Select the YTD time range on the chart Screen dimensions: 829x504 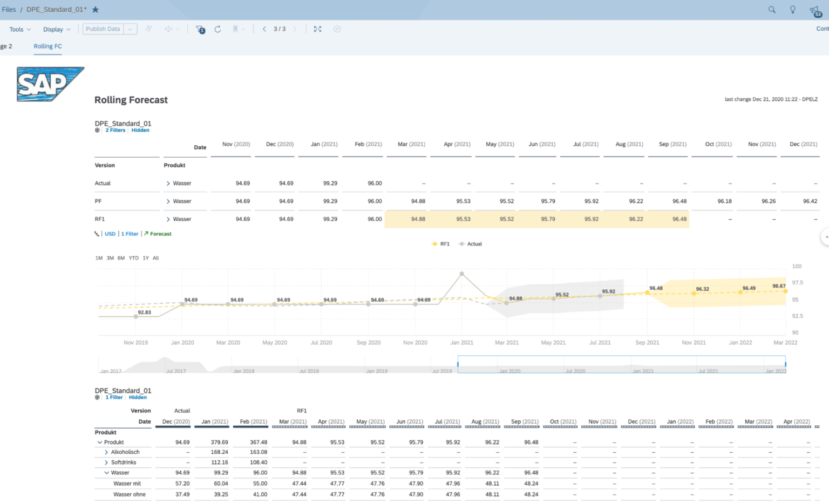[x=133, y=258]
